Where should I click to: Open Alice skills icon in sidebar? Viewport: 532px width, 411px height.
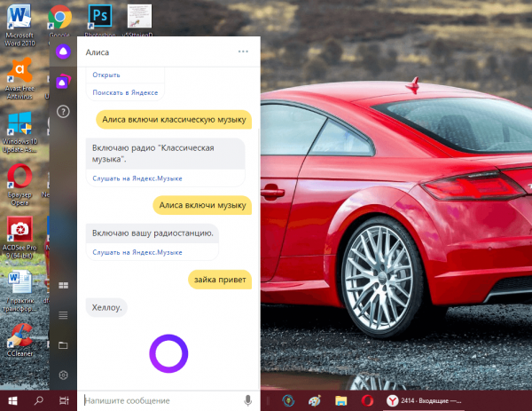coord(63,82)
